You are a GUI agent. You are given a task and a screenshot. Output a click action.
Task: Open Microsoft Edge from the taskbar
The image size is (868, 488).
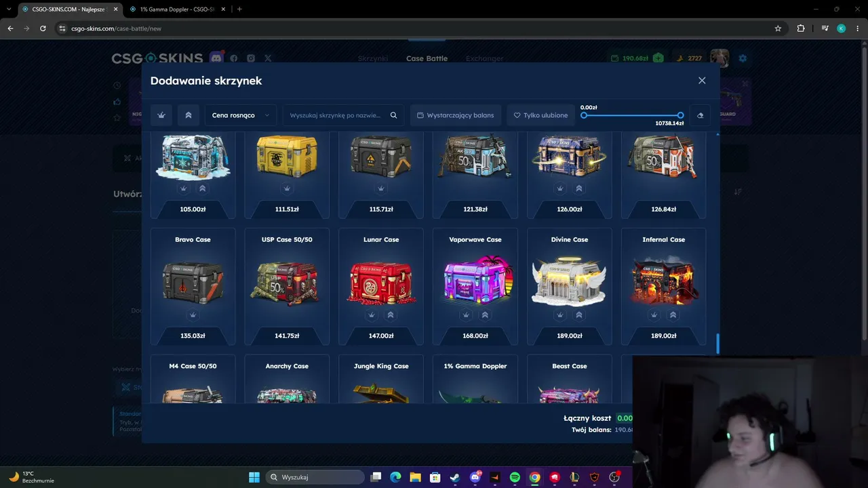[x=395, y=477]
